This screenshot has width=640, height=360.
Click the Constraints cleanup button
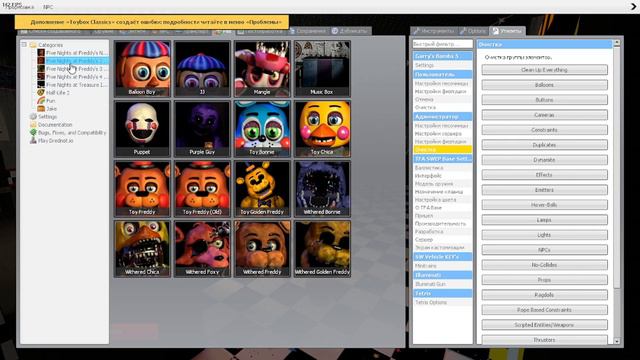coord(544,130)
